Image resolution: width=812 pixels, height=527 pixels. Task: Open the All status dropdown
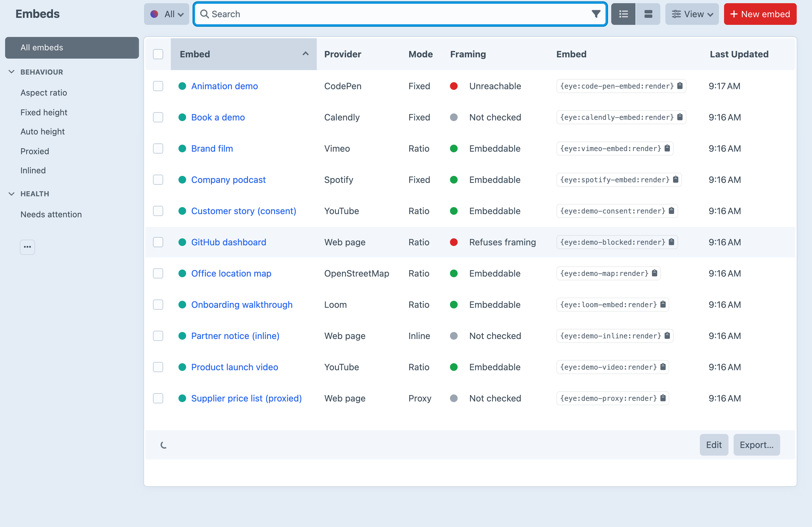[x=166, y=14]
